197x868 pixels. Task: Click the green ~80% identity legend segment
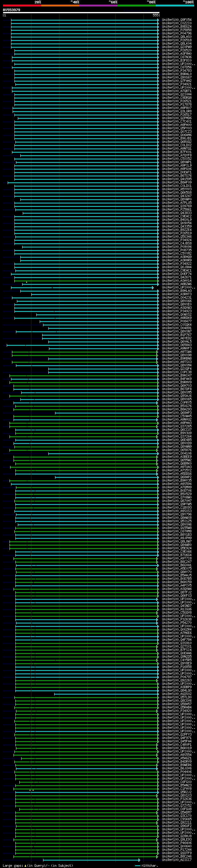coord(137,6)
